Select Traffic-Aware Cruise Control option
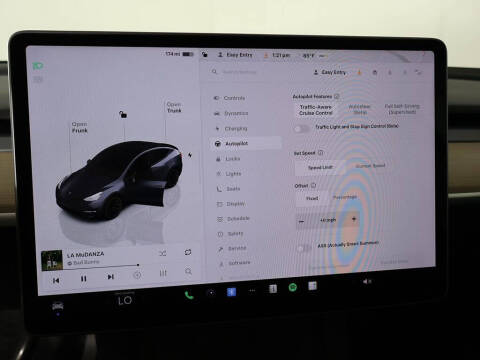The width and height of the screenshot is (480, 360). (316, 110)
